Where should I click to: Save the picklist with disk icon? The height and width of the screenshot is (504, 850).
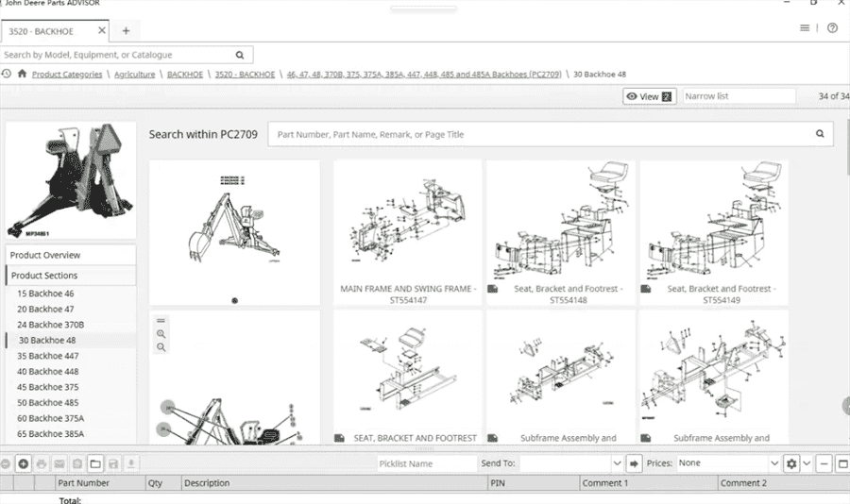point(113,464)
